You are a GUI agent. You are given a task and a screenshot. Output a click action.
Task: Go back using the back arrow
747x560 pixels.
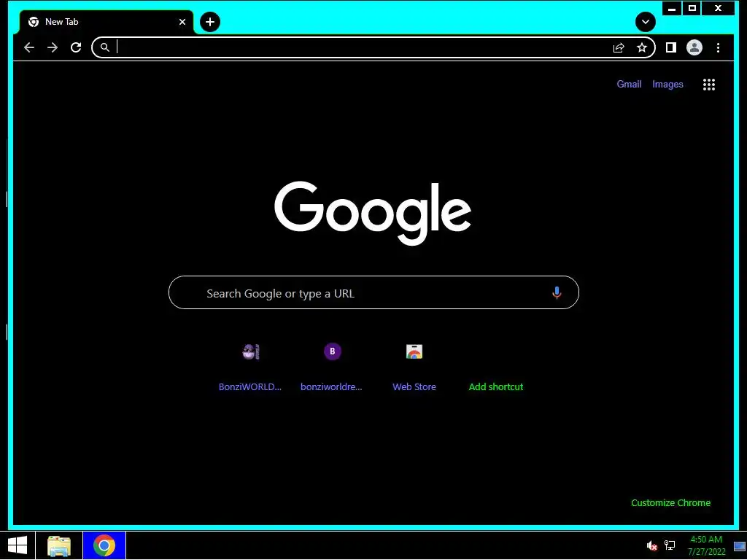tap(29, 47)
